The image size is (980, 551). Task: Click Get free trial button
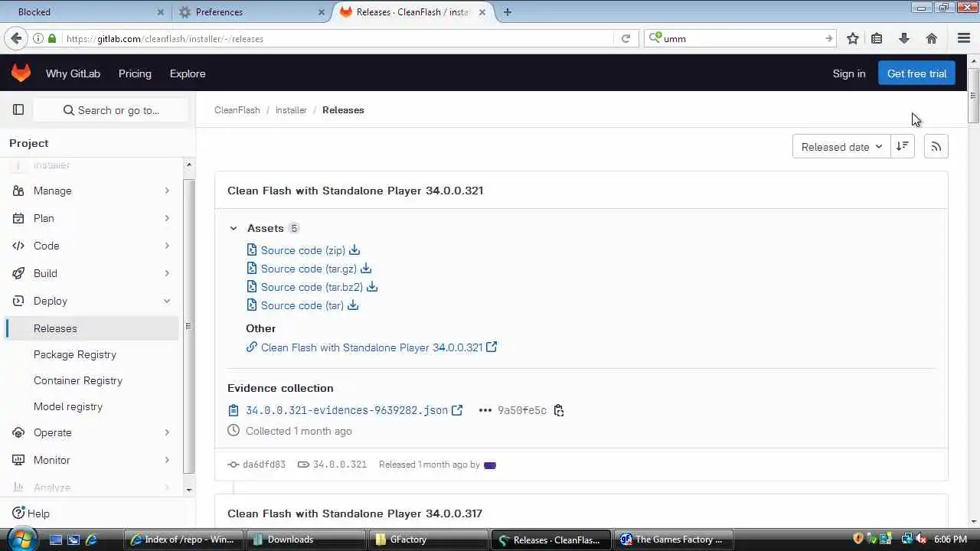(916, 73)
